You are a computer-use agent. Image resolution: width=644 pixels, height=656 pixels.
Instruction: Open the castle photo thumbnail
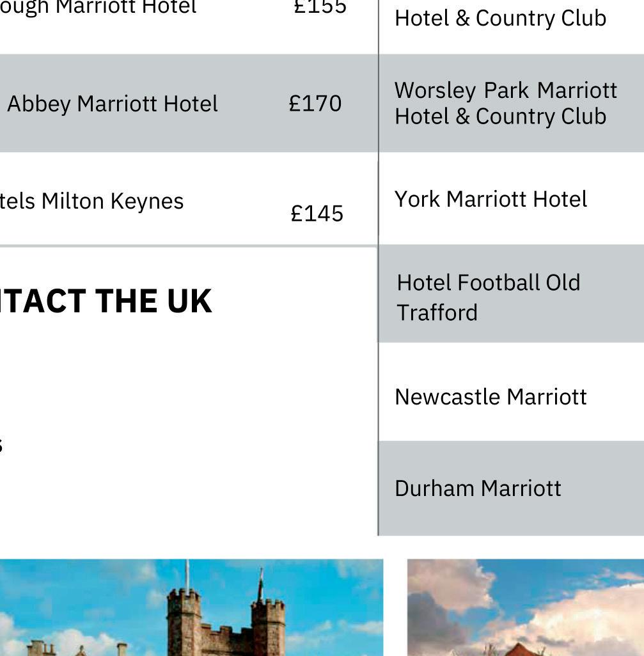[x=191, y=608]
